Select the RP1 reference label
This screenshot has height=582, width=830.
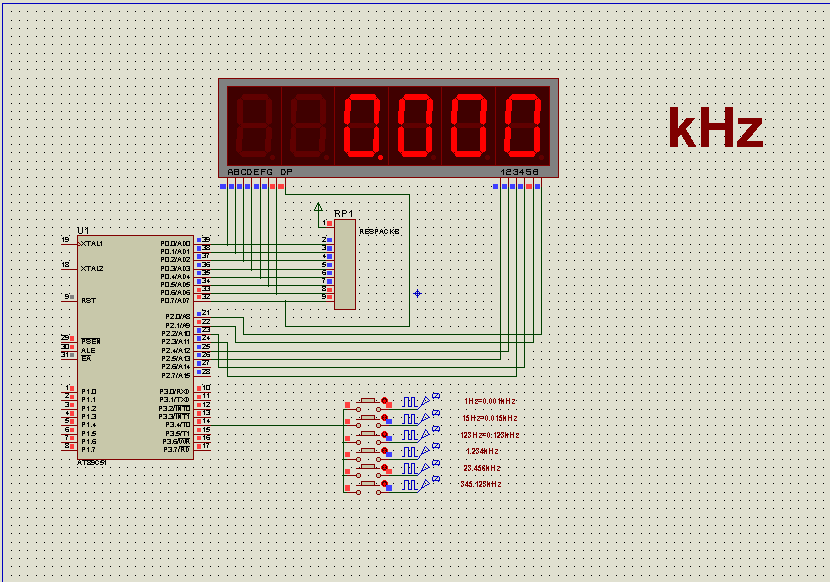click(x=344, y=213)
